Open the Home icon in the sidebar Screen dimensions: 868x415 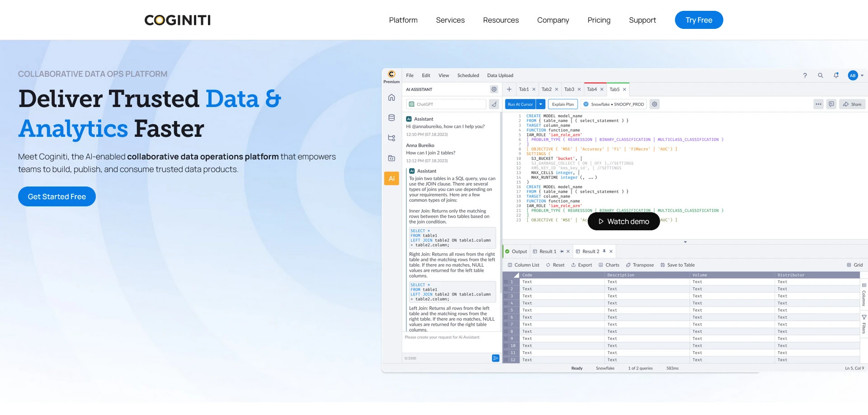click(392, 98)
